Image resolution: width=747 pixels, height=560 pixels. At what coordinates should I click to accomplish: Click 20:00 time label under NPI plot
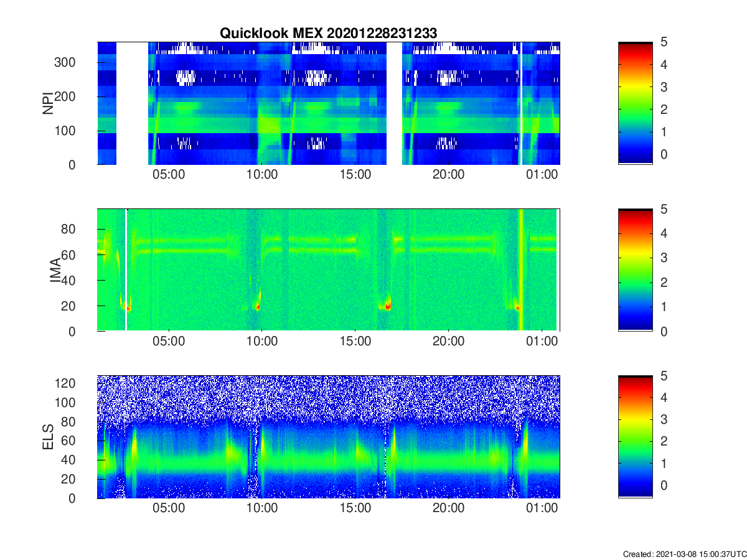coord(449,175)
